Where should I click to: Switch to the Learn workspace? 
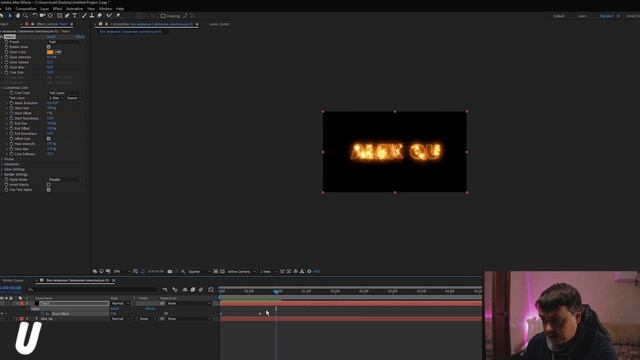point(582,16)
